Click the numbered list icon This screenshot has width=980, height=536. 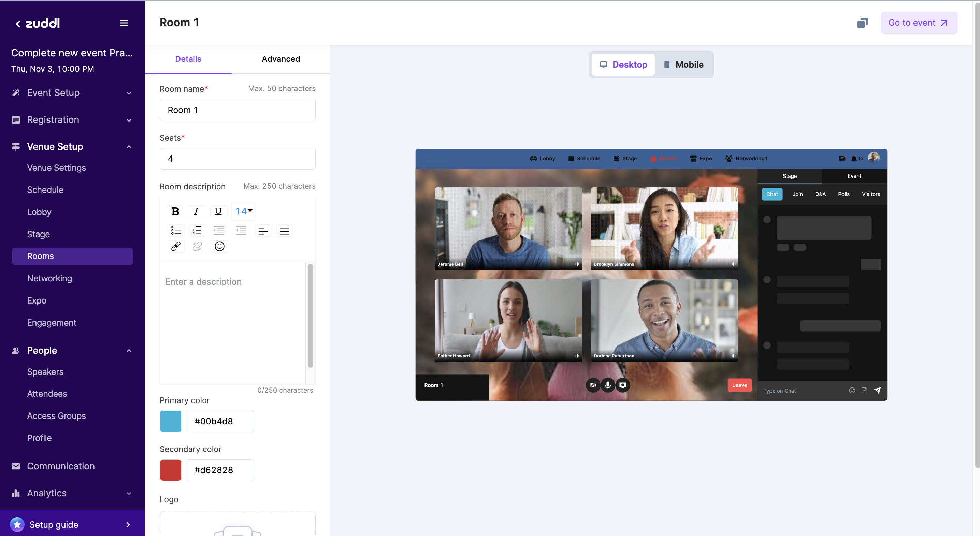[x=197, y=230]
